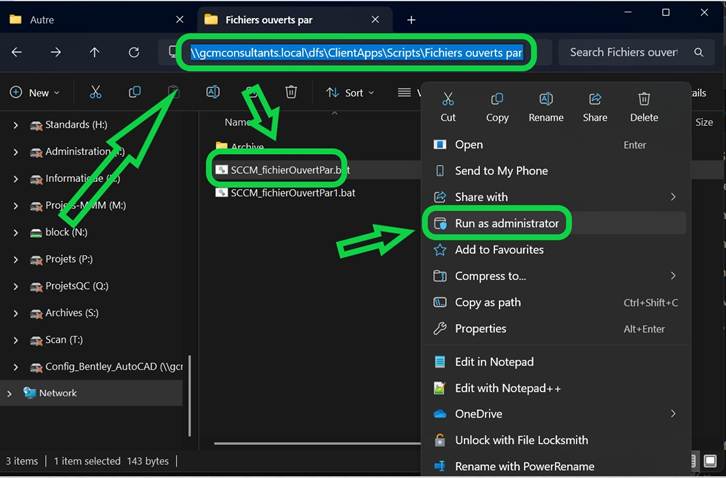Expand the Standards (H:) drive

[16, 125]
